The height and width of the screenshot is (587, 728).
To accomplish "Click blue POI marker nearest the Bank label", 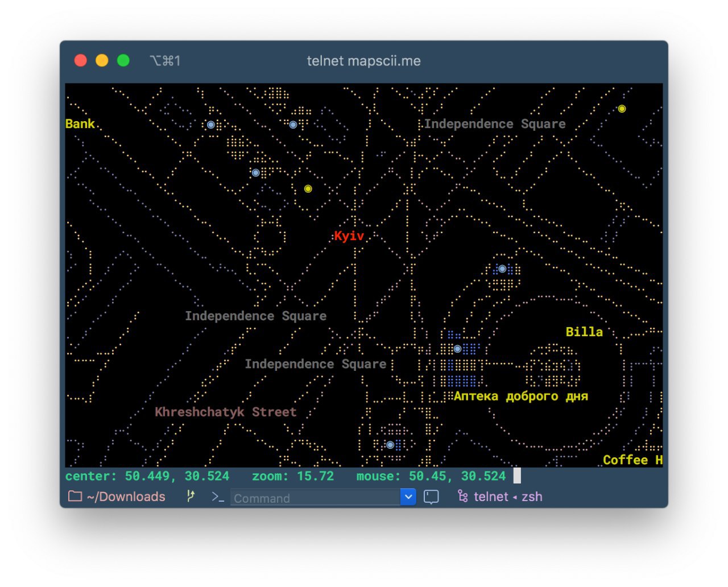I will [x=211, y=125].
